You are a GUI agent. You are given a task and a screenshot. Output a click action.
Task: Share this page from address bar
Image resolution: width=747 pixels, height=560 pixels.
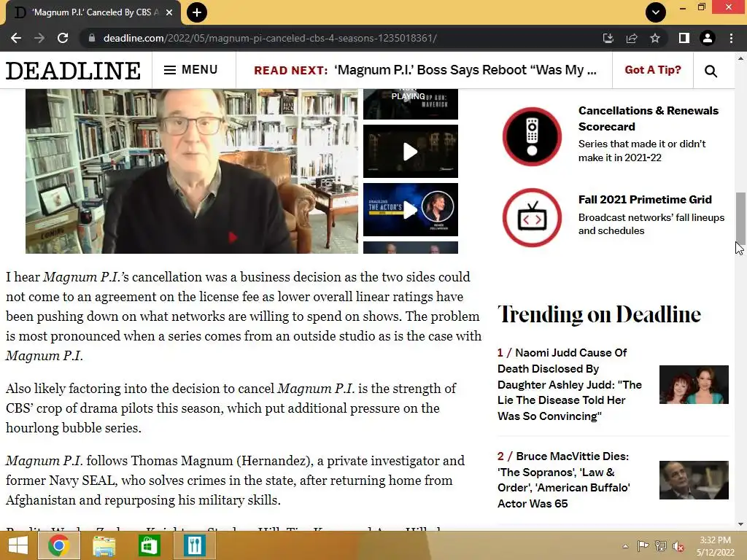point(632,38)
